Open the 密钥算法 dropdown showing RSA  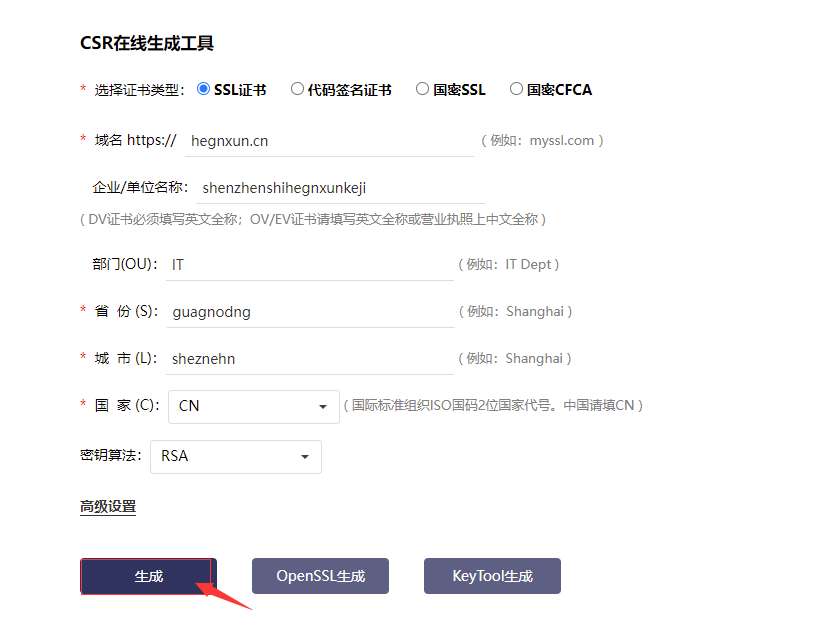[235, 457]
